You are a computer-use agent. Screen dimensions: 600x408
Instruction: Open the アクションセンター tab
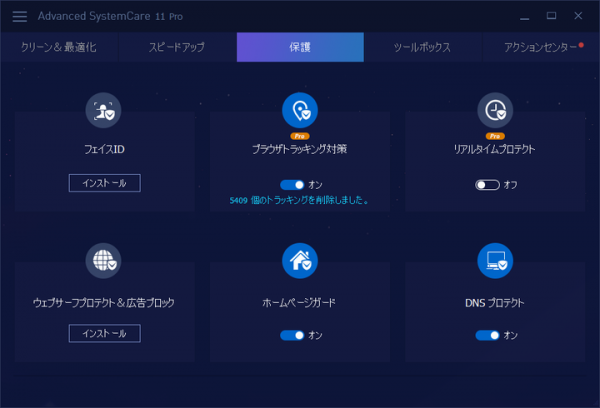click(x=541, y=47)
